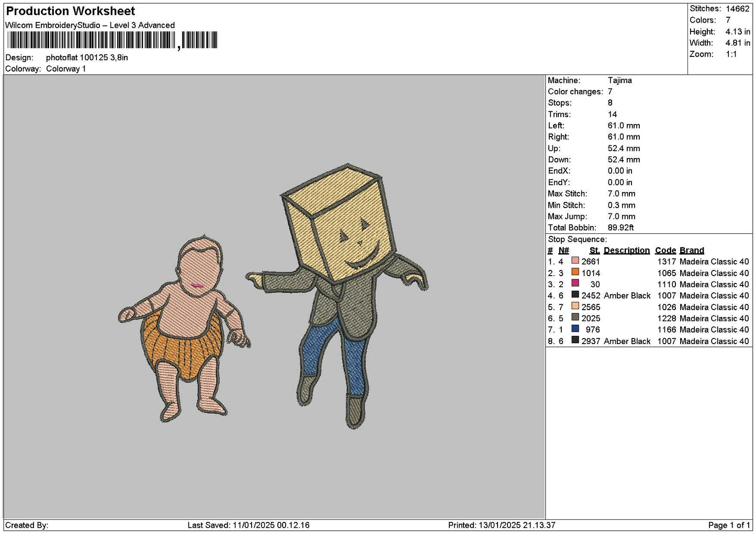Click code '1317' in stop row 1
Viewport: 756px width, 534px height.
[667, 262]
